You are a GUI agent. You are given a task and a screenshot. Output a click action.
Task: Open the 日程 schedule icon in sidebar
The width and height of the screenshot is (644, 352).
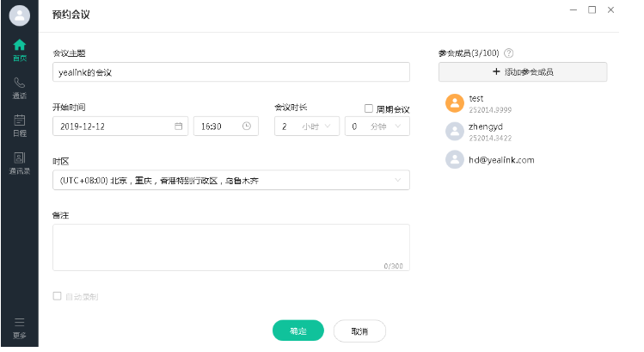pos(19,124)
